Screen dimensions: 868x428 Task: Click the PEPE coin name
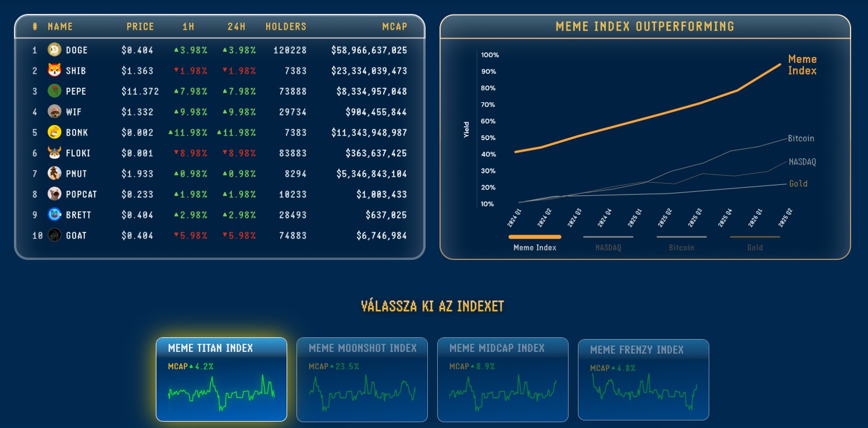(76, 92)
